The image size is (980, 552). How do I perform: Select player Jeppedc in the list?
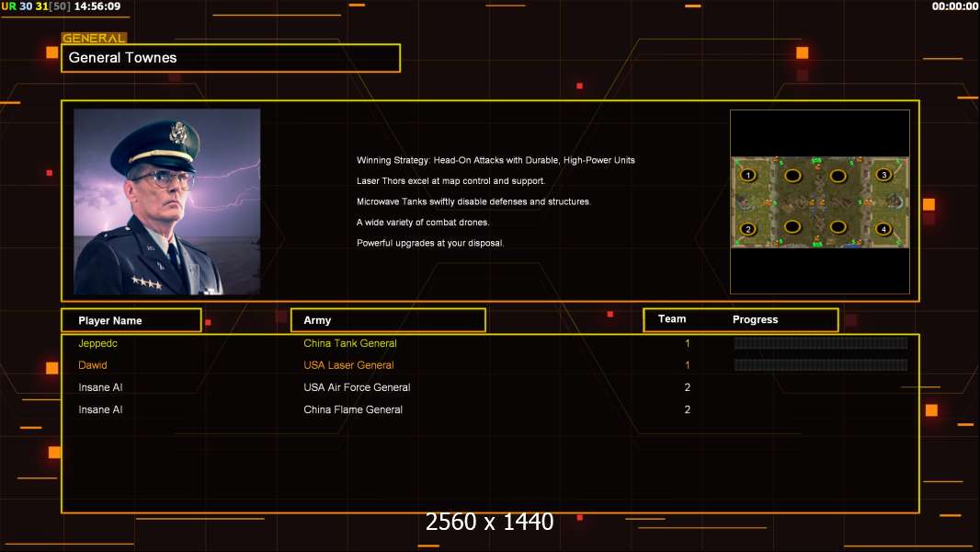pos(97,343)
